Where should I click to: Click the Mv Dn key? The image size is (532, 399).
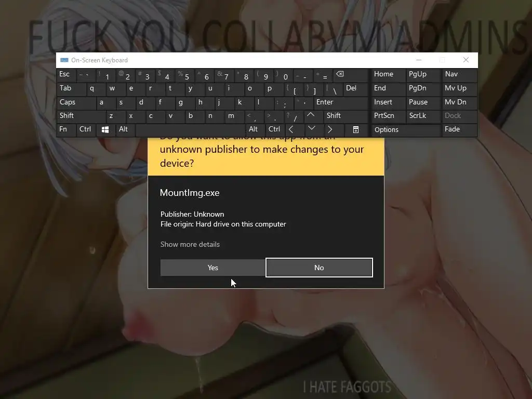[x=459, y=102]
